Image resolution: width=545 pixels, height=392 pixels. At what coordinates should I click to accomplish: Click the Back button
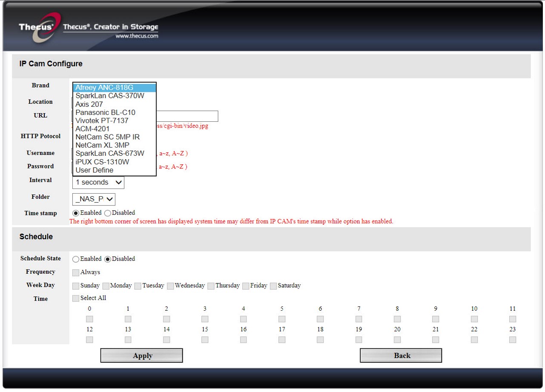[x=401, y=355]
